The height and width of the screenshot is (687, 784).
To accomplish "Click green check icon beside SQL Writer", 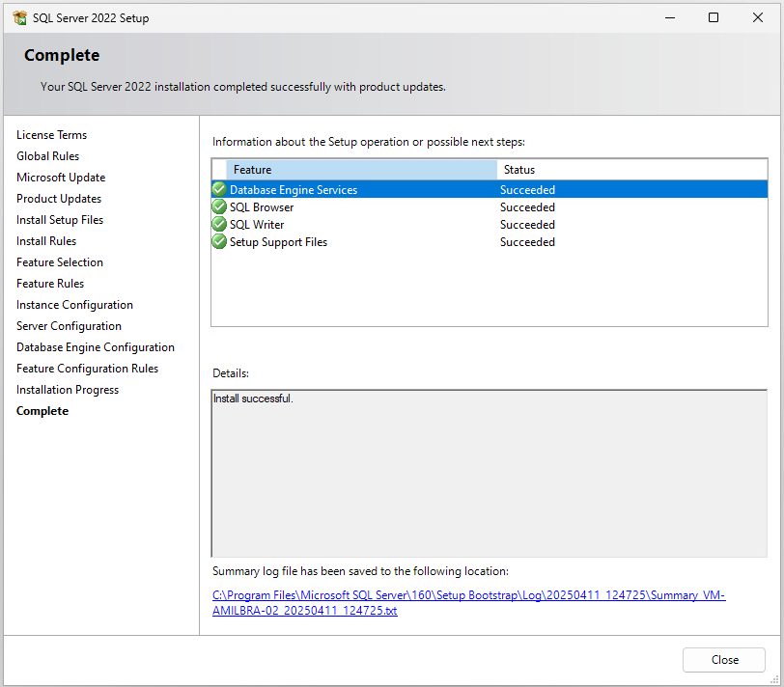I will click(x=219, y=225).
